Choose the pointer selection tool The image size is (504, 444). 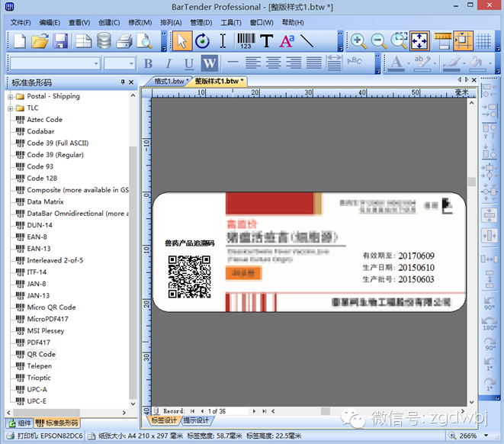pos(182,41)
